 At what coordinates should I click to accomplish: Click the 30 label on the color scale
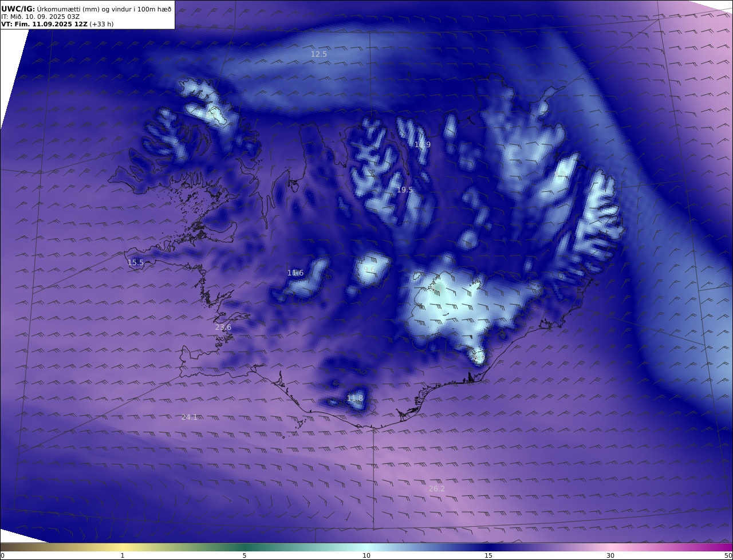pos(610,555)
